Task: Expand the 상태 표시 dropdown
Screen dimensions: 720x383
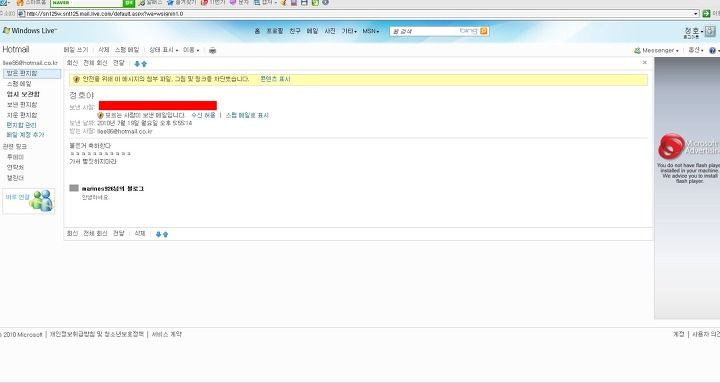Action: click(x=163, y=50)
